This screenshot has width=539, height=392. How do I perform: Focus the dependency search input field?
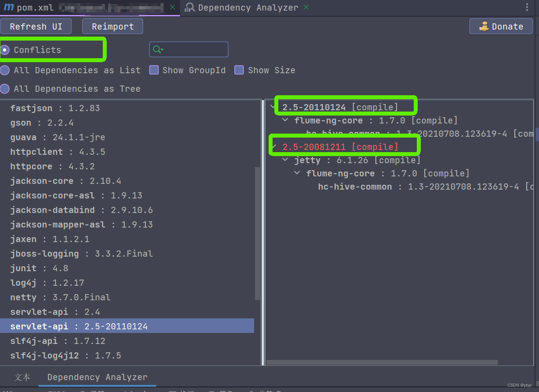189,49
